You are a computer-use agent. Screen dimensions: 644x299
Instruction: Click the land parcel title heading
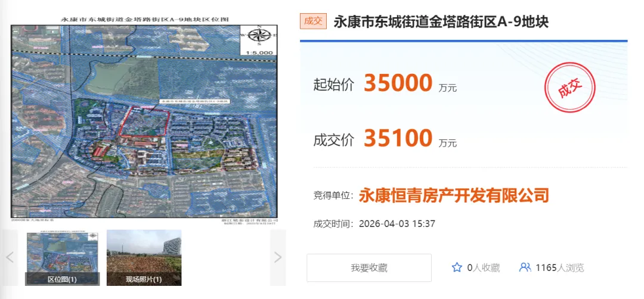tap(441, 21)
